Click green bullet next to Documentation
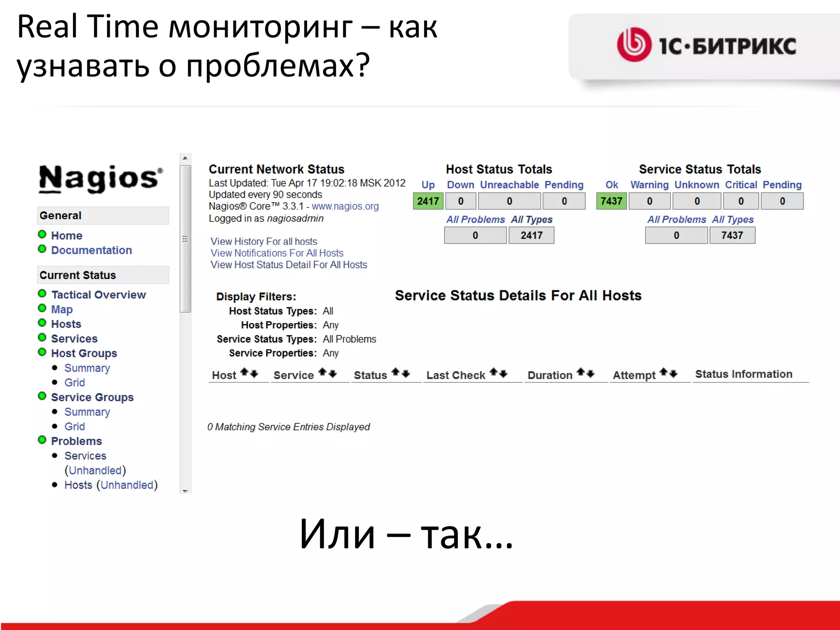 (x=42, y=249)
